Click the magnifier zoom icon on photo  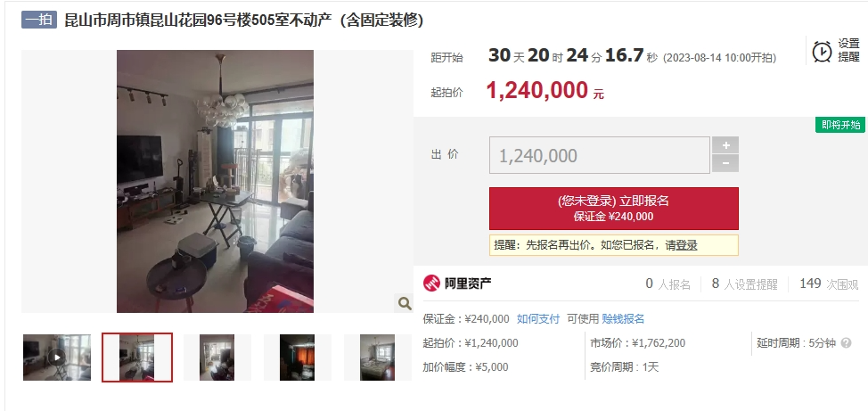pyautogui.click(x=405, y=303)
